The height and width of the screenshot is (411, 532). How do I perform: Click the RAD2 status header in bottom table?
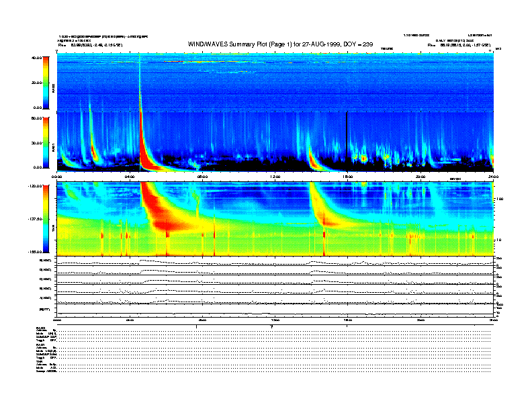(x=41, y=328)
